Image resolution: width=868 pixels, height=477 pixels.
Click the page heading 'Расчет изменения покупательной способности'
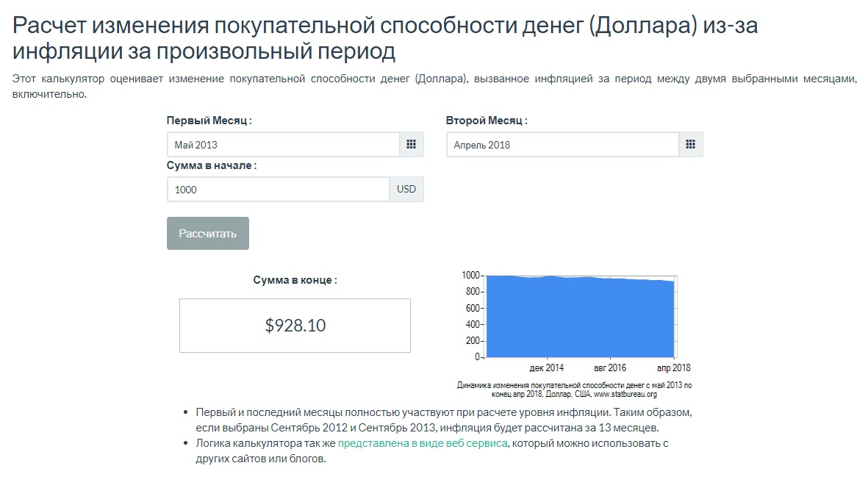click(x=384, y=38)
